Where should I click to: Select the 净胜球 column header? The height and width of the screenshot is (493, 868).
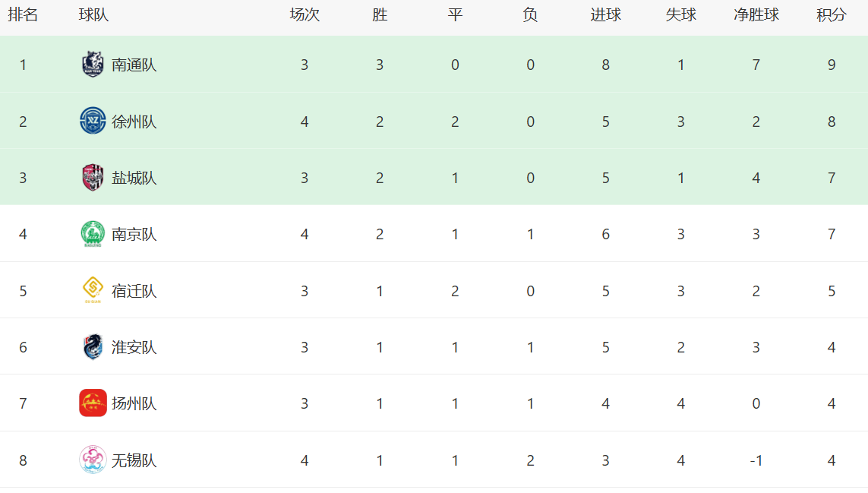[756, 15]
